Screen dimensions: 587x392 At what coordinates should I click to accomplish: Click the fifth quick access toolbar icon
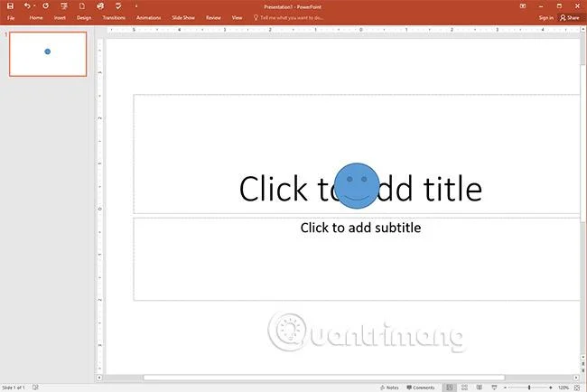pos(100,6)
